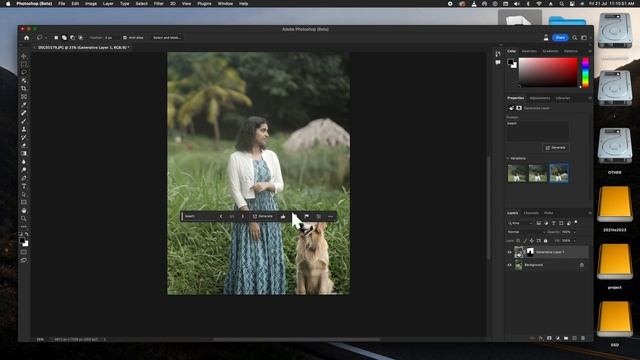
Task: Open the History panel icon
Action: point(498,54)
